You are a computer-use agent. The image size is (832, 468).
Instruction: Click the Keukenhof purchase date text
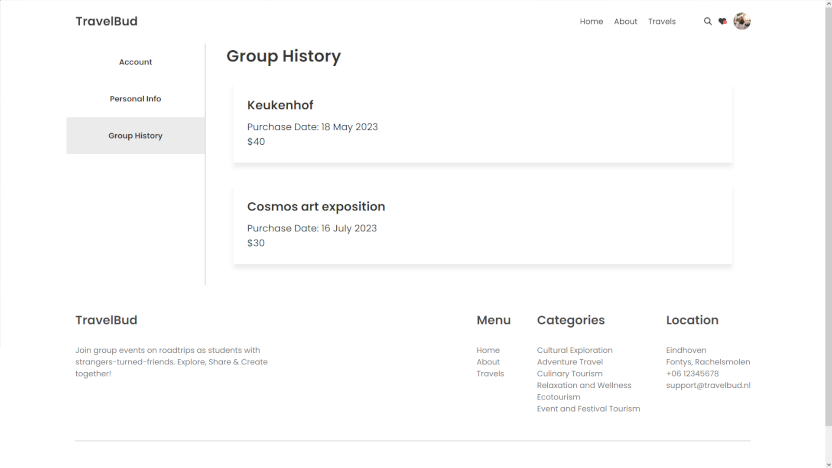tap(313, 127)
